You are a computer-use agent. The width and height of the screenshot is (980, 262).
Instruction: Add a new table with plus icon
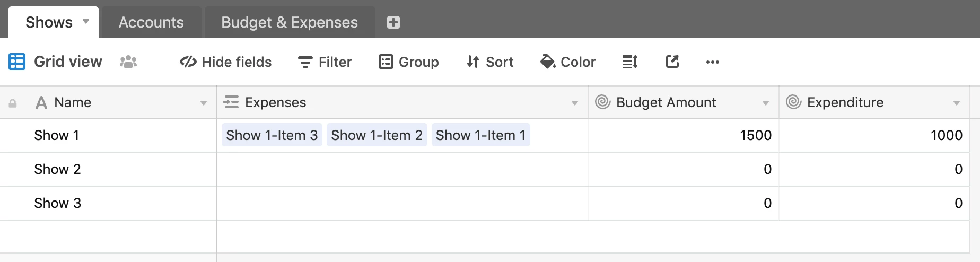click(x=393, y=22)
